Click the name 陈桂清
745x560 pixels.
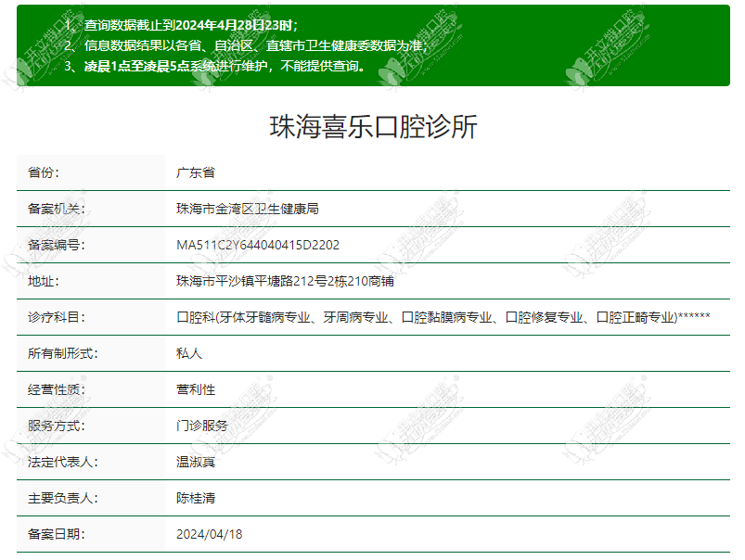pos(196,498)
